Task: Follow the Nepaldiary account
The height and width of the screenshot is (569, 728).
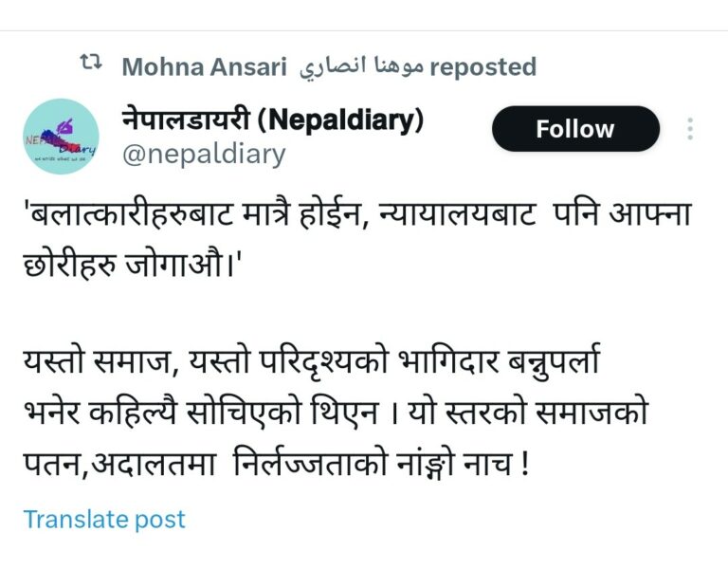Action: 574,129
